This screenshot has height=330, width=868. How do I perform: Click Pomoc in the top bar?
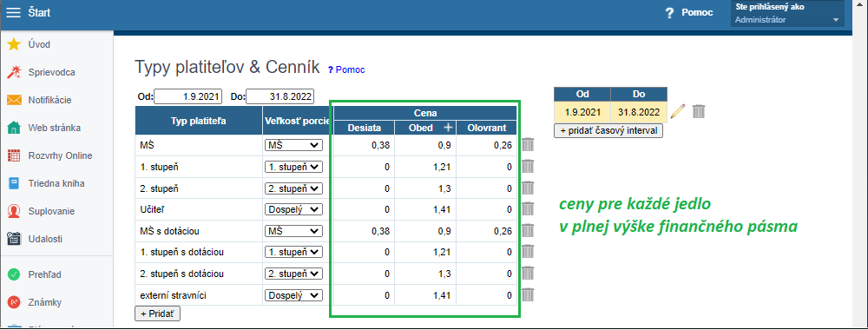(x=697, y=13)
